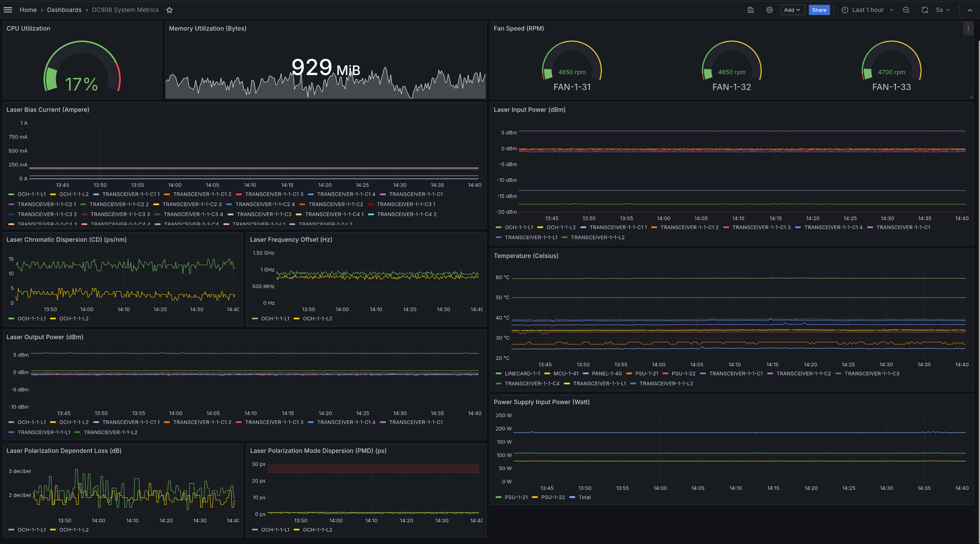Toggle LINECARD-1-1 series in Temperature legend

[x=522, y=374]
